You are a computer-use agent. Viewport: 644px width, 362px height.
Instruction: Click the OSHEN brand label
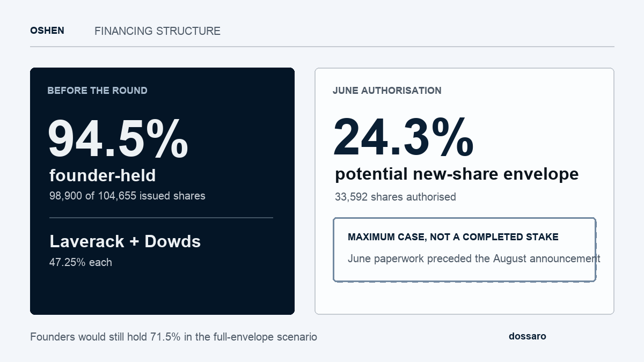coord(47,31)
